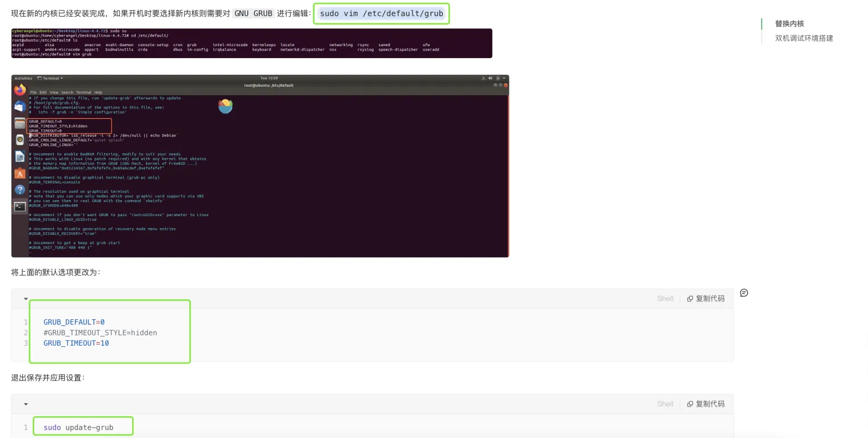Open the Search menu in the terminal window
Image resolution: width=868 pixels, height=438 pixels.
tap(67, 92)
